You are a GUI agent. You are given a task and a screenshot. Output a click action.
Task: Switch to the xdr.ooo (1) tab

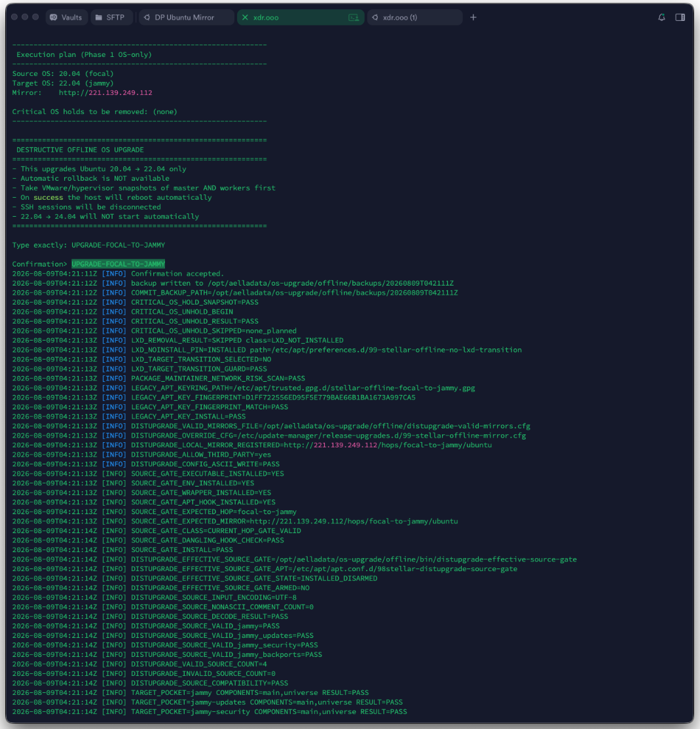[414, 17]
